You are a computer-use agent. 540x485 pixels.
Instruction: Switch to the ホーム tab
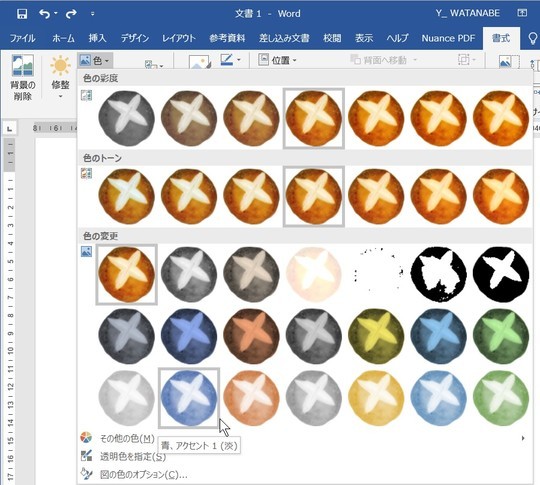coord(63,38)
